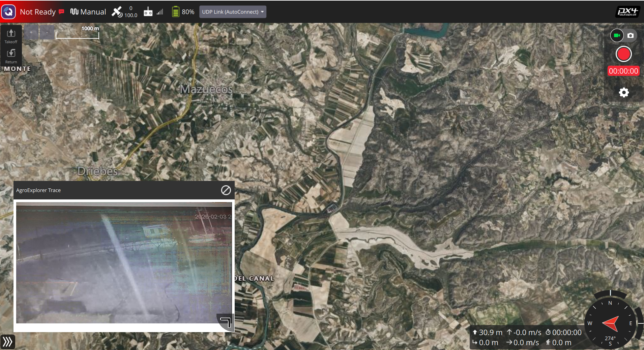Switch capture mode to photo camera
This screenshot has width=644, height=350.
click(631, 35)
